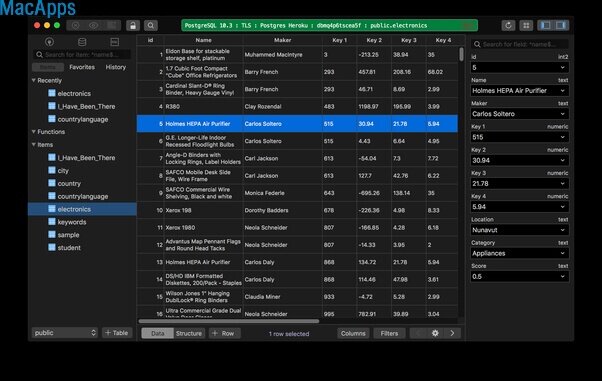Click the Filters button
The image size is (602, 381).
(389, 333)
